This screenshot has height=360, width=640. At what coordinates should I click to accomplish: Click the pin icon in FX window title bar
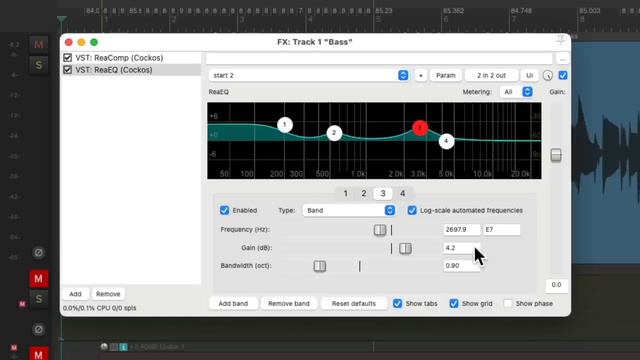(x=561, y=40)
